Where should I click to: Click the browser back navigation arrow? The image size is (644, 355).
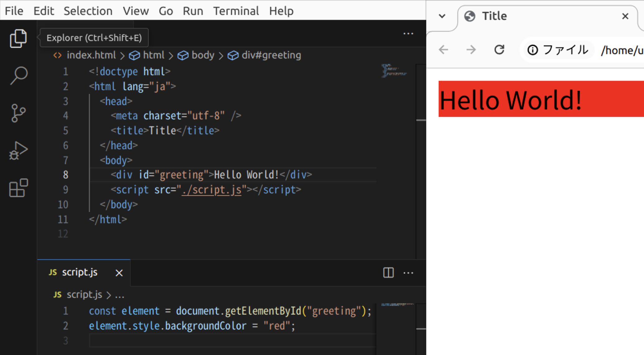(x=443, y=48)
